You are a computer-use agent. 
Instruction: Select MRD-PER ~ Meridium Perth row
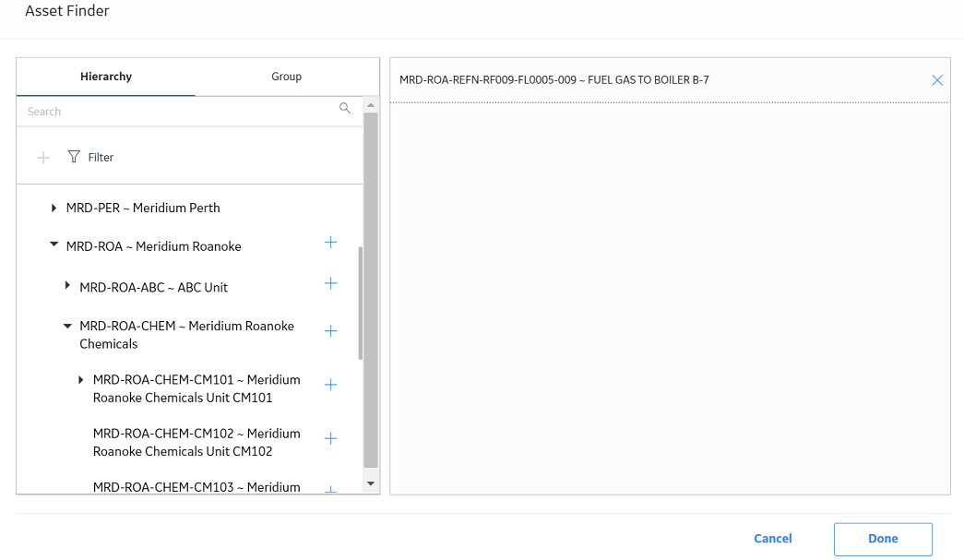pos(143,208)
